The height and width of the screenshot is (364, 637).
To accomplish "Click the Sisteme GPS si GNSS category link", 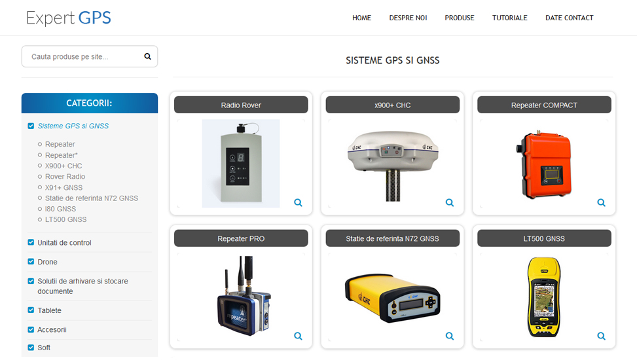I will [x=73, y=126].
